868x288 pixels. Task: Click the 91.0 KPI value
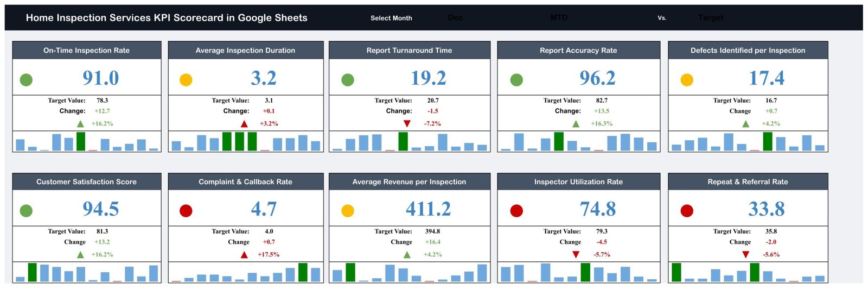[x=101, y=78]
